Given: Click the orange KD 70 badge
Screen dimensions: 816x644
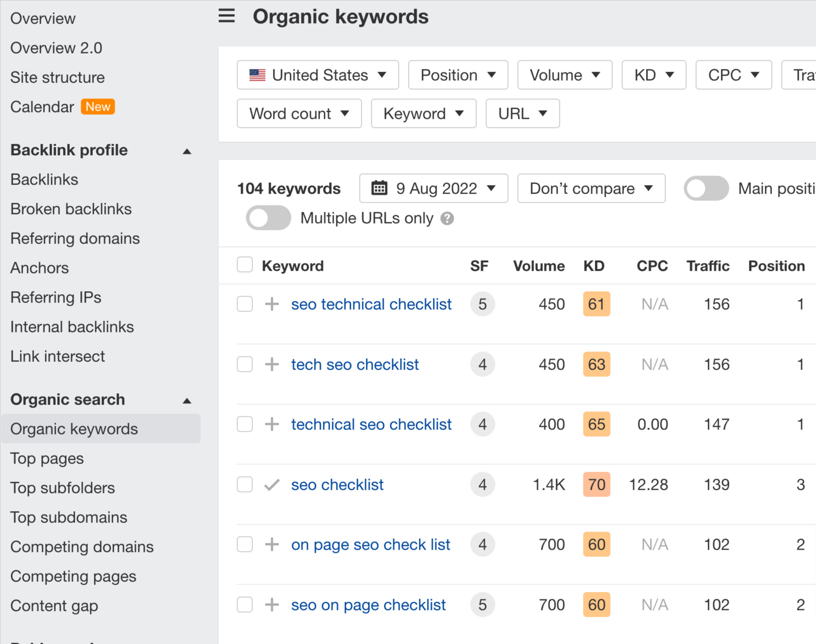Looking at the screenshot, I should click(596, 484).
